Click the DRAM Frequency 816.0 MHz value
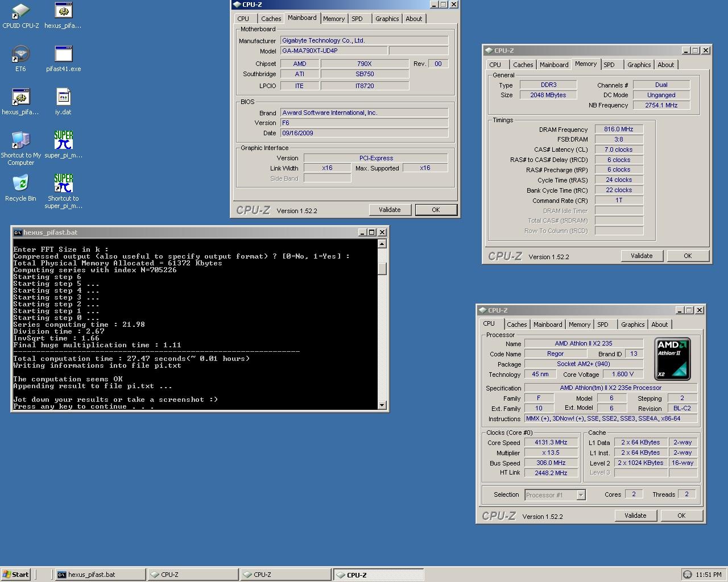The height and width of the screenshot is (582, 728). click(x=619, y=129)
